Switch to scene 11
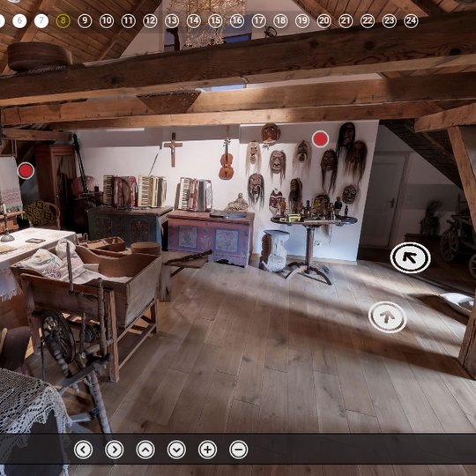Screen dimensions: 476x476 point(129,21)
